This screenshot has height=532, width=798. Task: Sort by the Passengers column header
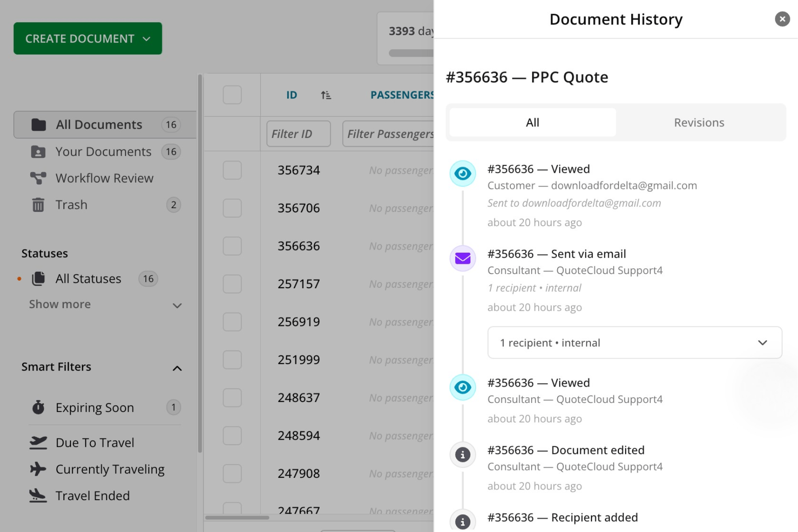[x=402, y=95]
